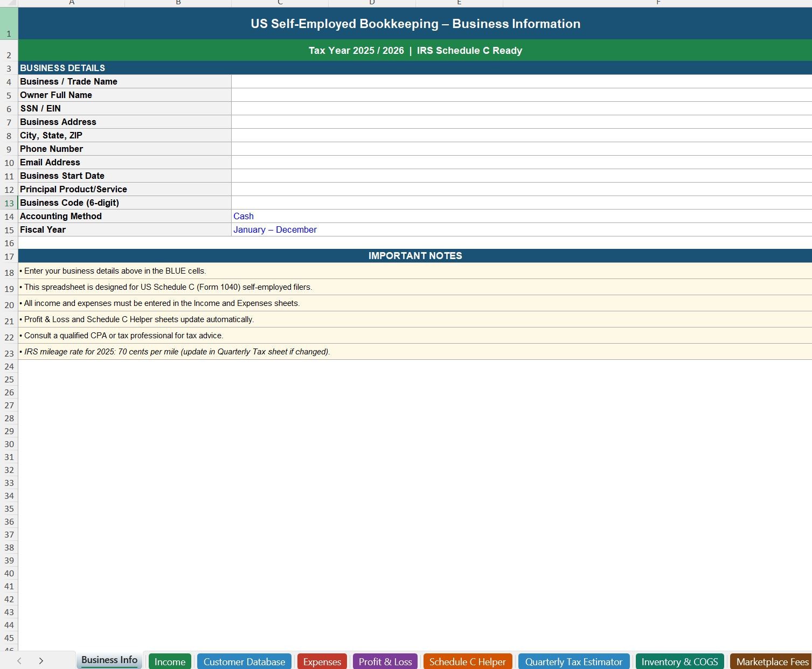Select column E header
The image size is (812, 669).
(459, 3)
